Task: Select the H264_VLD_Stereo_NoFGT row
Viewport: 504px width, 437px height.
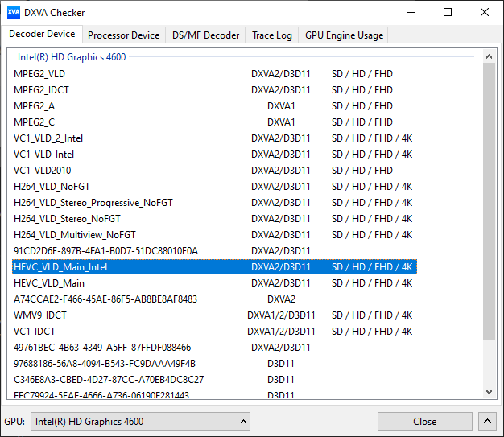Action: (214, 219)
